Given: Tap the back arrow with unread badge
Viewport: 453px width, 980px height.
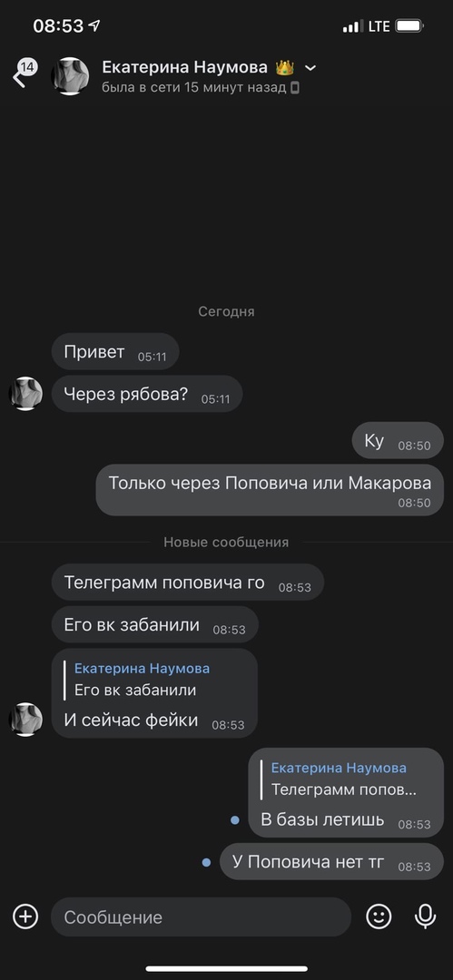Looking at the screenshot, I should 25,73.
